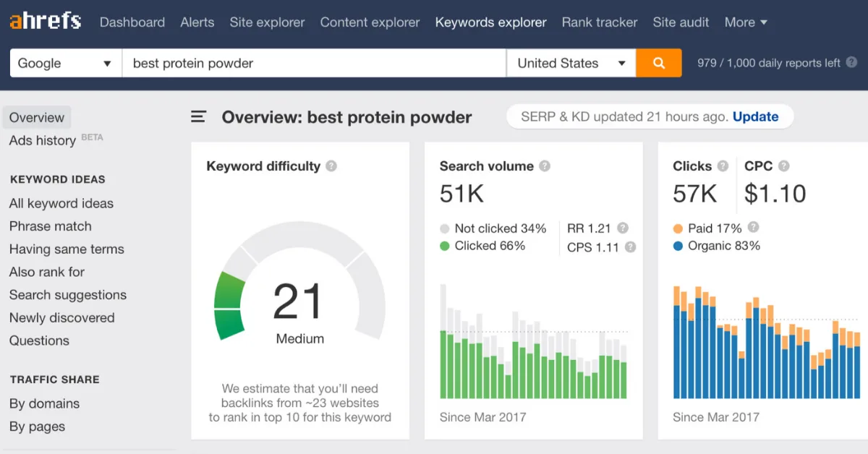Expand the More navigation dropdown
868x454 pixels.
746,22
